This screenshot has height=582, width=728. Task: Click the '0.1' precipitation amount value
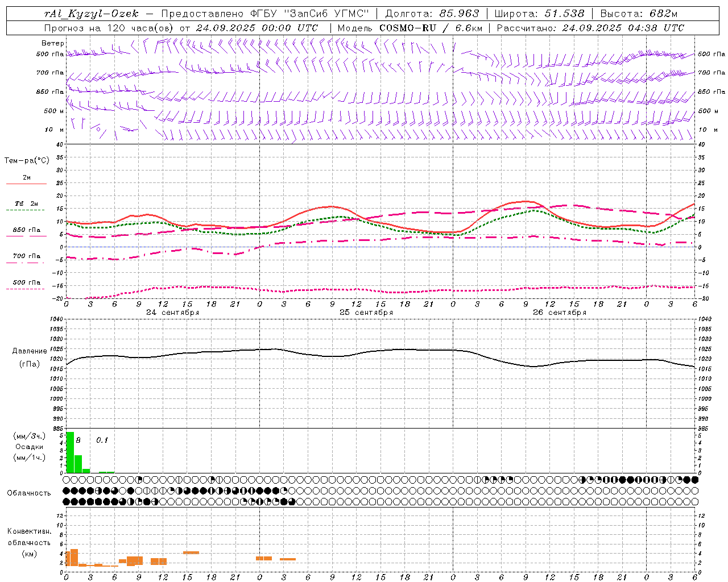[102, 440]
